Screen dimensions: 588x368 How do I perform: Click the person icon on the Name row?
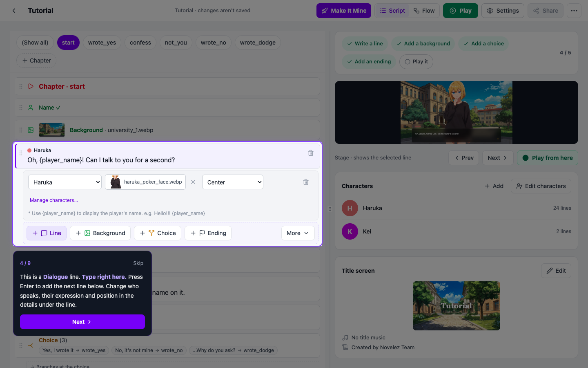tap(31, 108)
